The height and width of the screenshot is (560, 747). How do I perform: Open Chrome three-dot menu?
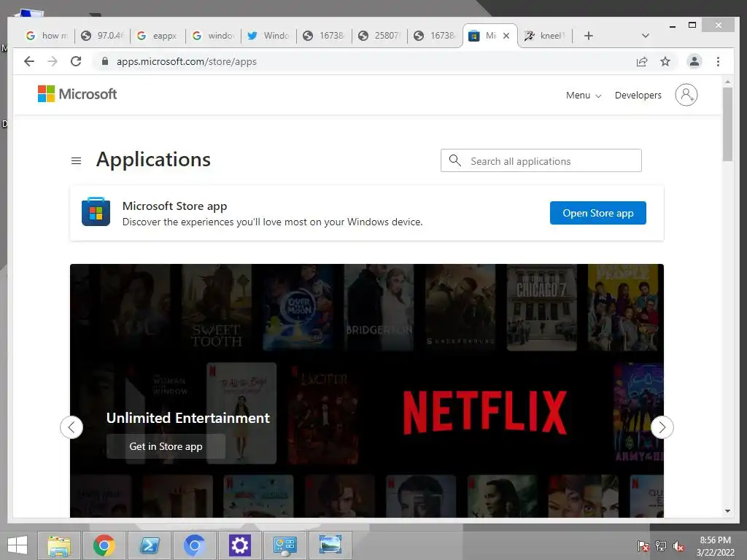(718, 61)
